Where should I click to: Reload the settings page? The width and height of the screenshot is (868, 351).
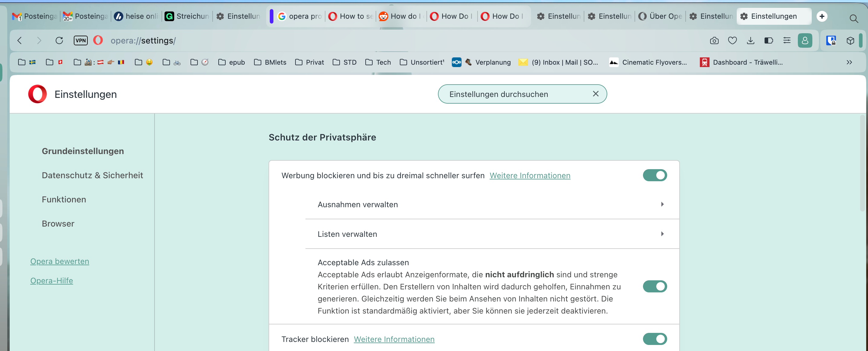(59, 41)
